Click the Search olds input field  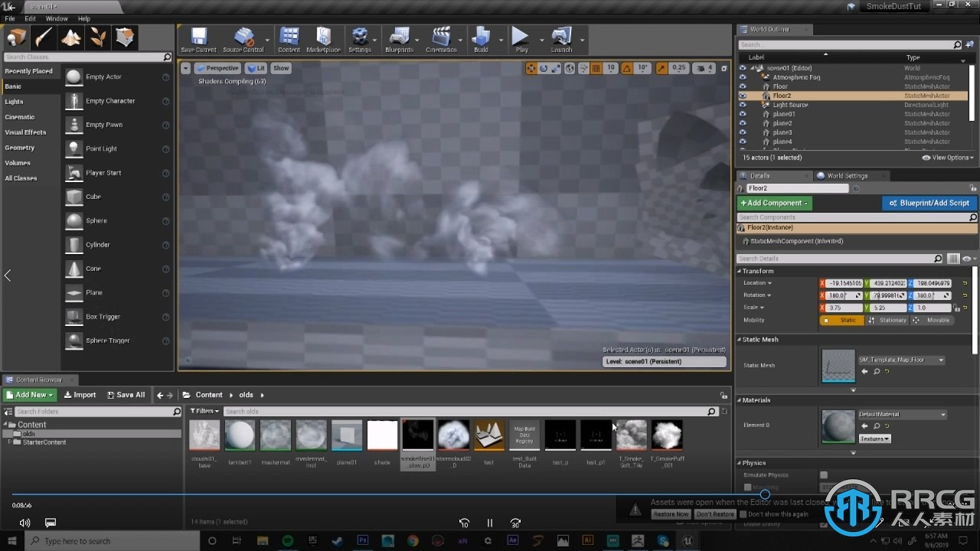click(x=470, y=412)
